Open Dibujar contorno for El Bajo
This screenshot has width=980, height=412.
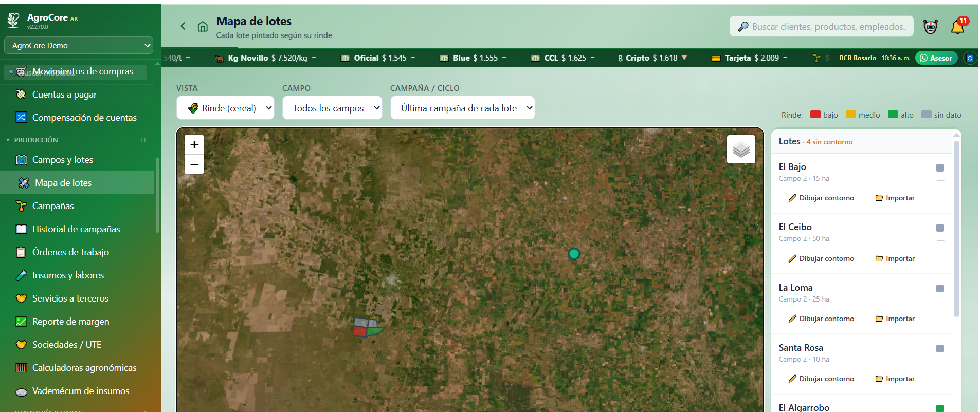(821, 198)
